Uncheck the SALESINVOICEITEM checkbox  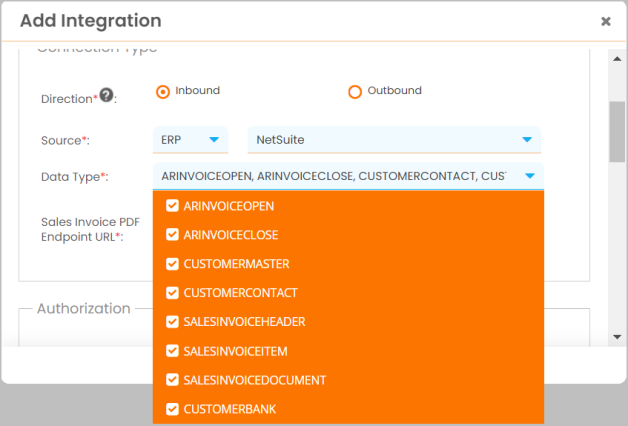click(x=173, y=351)
